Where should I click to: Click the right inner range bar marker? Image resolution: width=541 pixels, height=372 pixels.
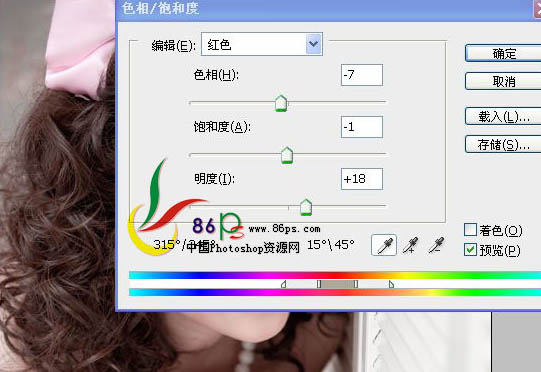[356, 284]
